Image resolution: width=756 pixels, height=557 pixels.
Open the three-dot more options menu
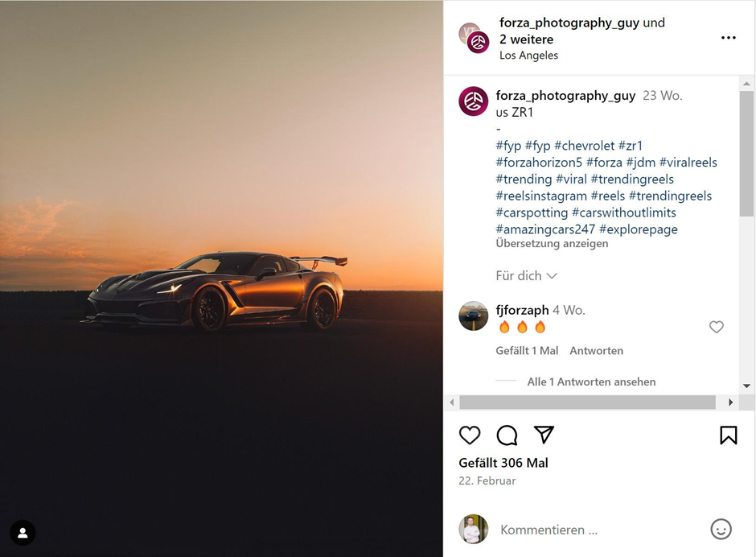tap(728, 38)
